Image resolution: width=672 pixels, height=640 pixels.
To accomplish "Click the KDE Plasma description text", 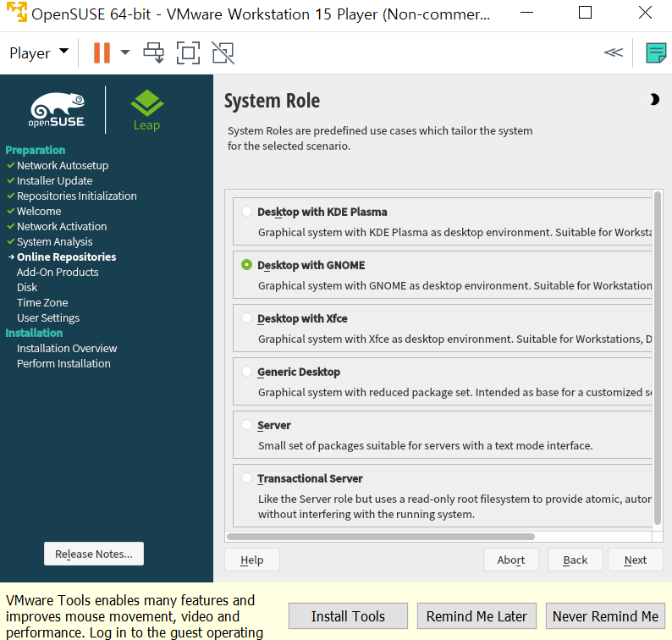I will [454, 232].
